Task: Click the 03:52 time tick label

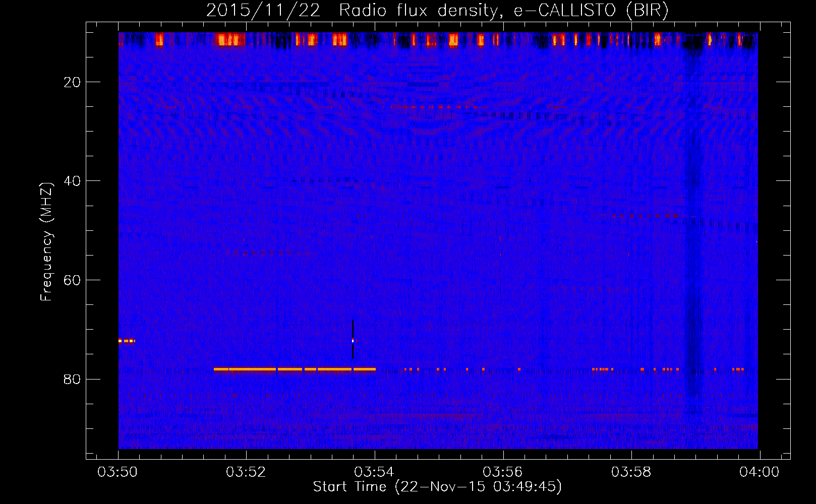Action: tap(246, 472)
